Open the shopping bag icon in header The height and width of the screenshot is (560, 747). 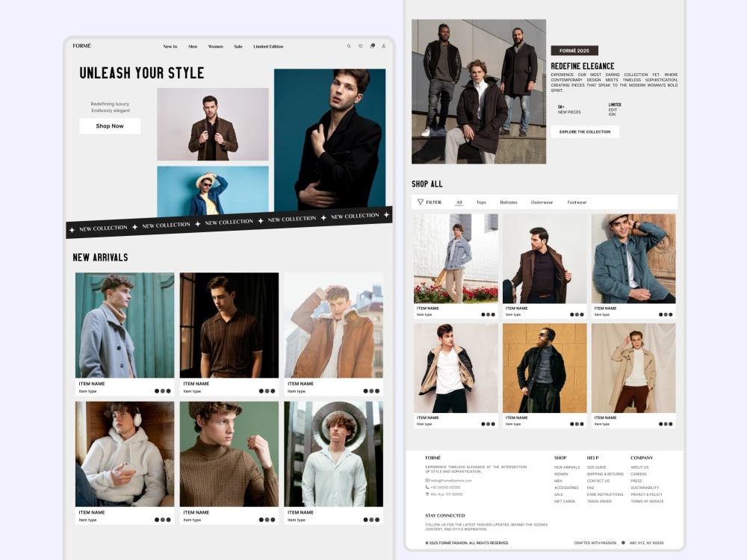(x=373, y=46)
